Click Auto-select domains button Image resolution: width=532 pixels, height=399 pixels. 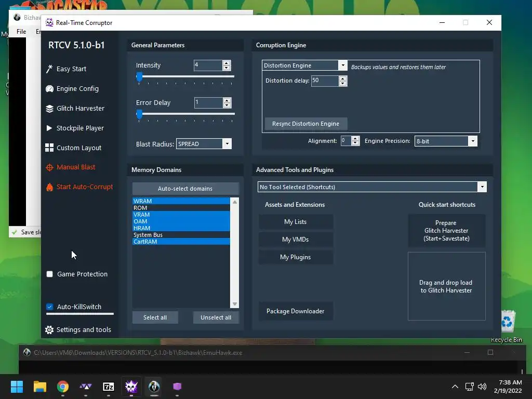tap(185, 189)
